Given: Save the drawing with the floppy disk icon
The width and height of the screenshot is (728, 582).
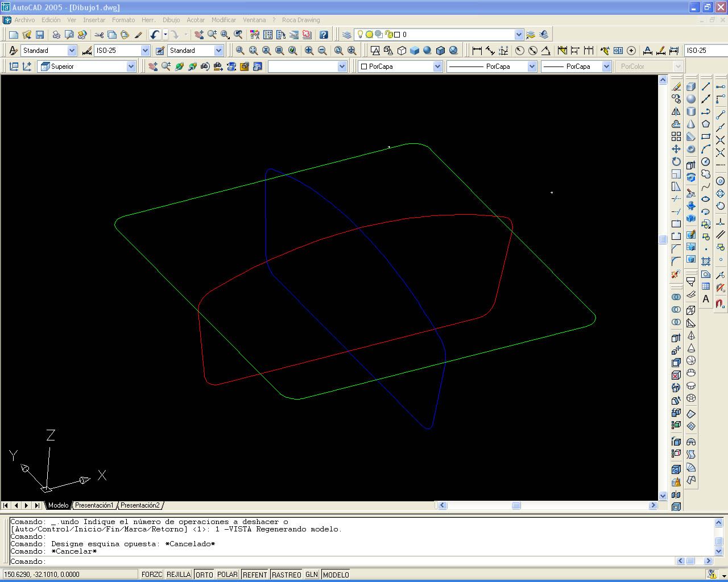Looking at the screenshot, I should 40,35.
